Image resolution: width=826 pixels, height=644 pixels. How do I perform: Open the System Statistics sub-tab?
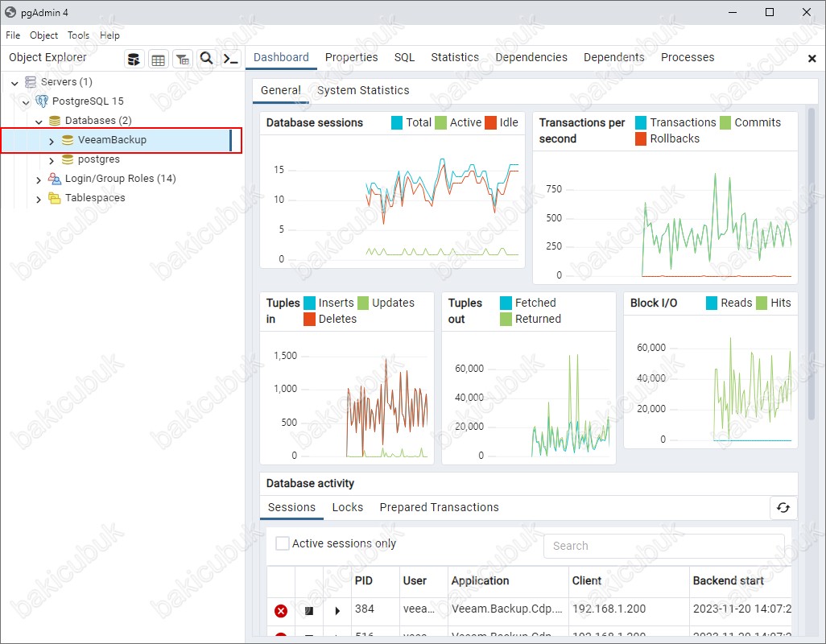click(363, 91)
